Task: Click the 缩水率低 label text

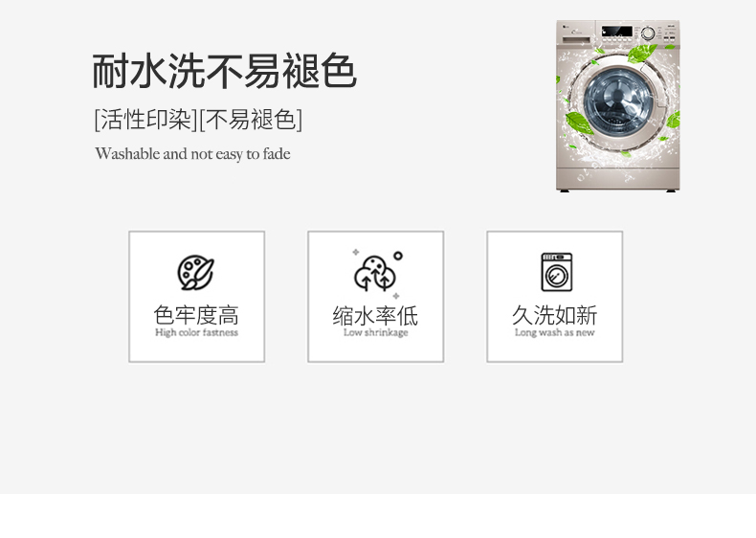Action: point(375,316)
